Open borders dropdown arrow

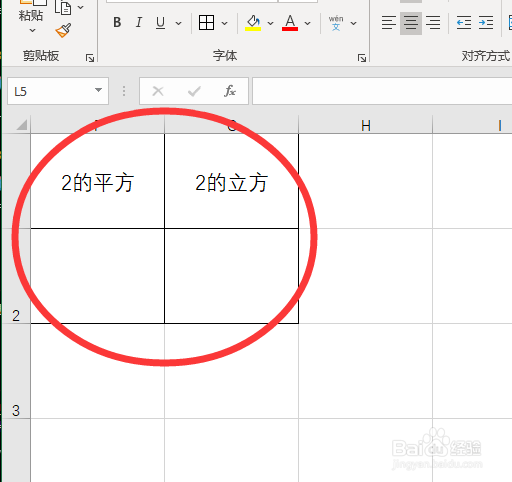(x=225, y=23)
